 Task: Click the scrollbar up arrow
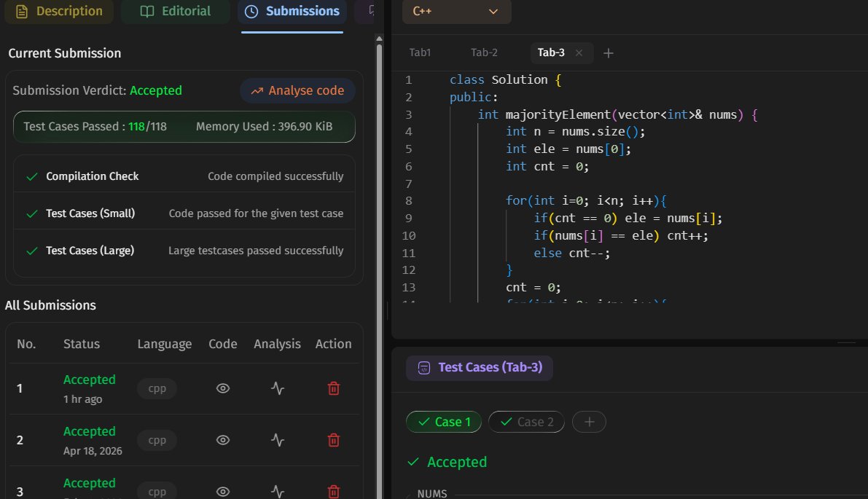tap(379, 39)
